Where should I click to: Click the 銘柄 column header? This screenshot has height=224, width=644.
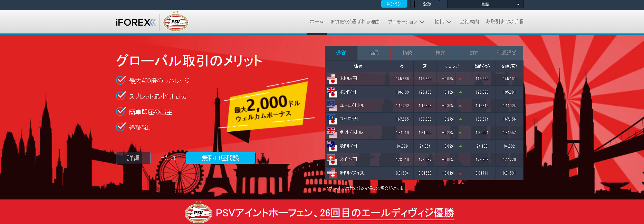point(358,66)
